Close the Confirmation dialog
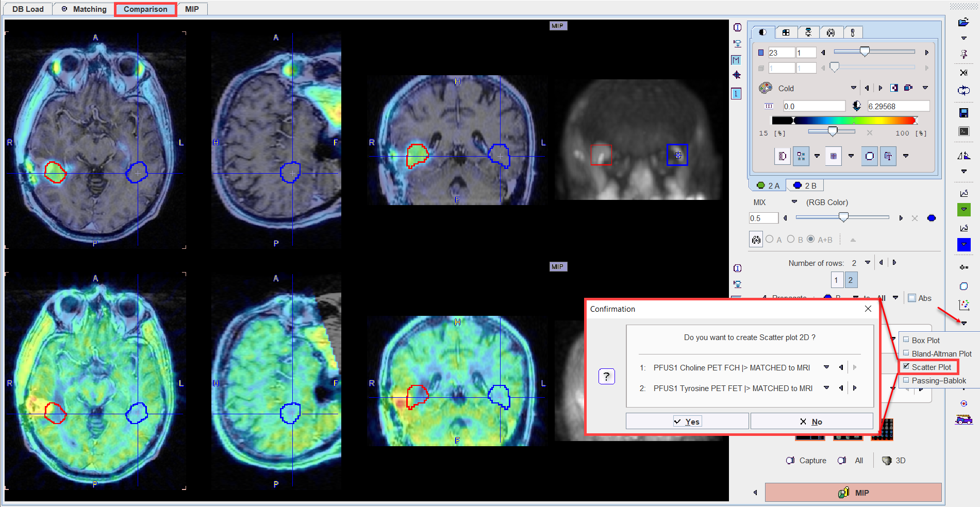Screen dimensions: 980x507 [868, 309]
